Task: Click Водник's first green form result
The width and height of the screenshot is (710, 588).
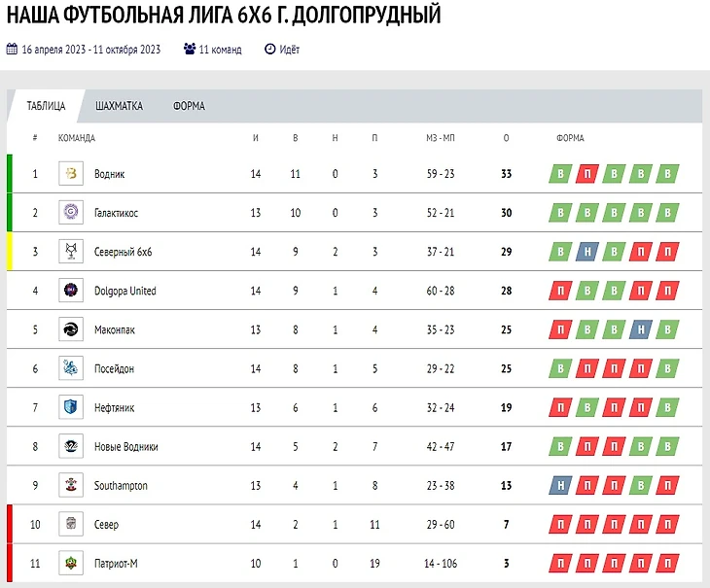Action: point(561,175)
